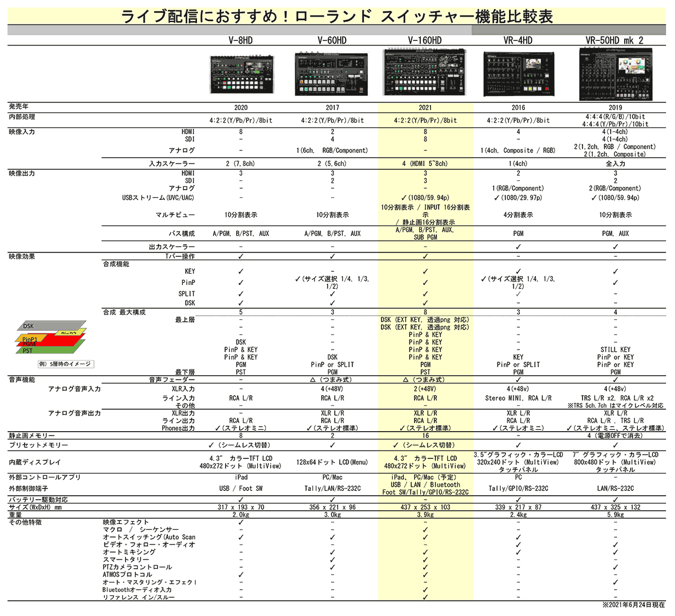Image resolution: width=675 pixels, height=616 pixels.
Task: Click the gray DSK layer in the diagram
Action: [52, 326]
